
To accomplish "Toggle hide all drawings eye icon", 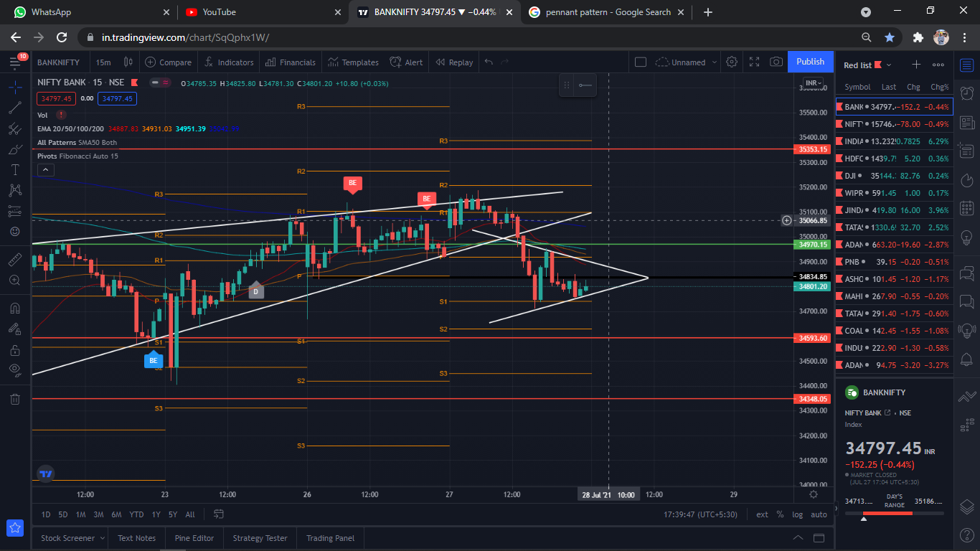I will tap(14, 369).
